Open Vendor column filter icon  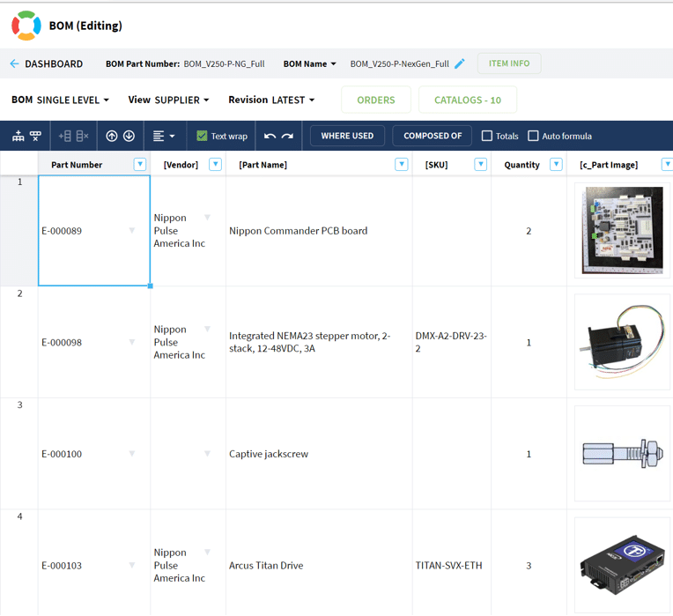tap(215, 165)
